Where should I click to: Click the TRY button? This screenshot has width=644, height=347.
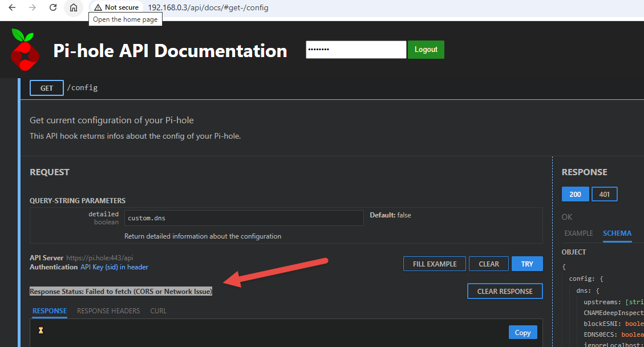(527, 264)
